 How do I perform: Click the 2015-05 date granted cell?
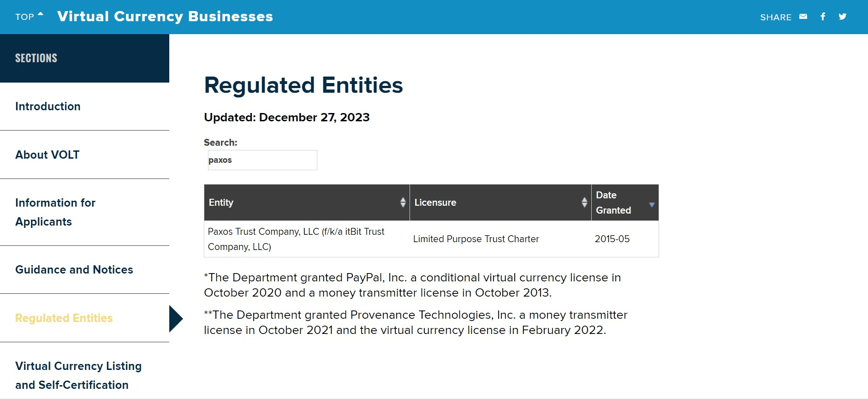click(x=612, y=239)
